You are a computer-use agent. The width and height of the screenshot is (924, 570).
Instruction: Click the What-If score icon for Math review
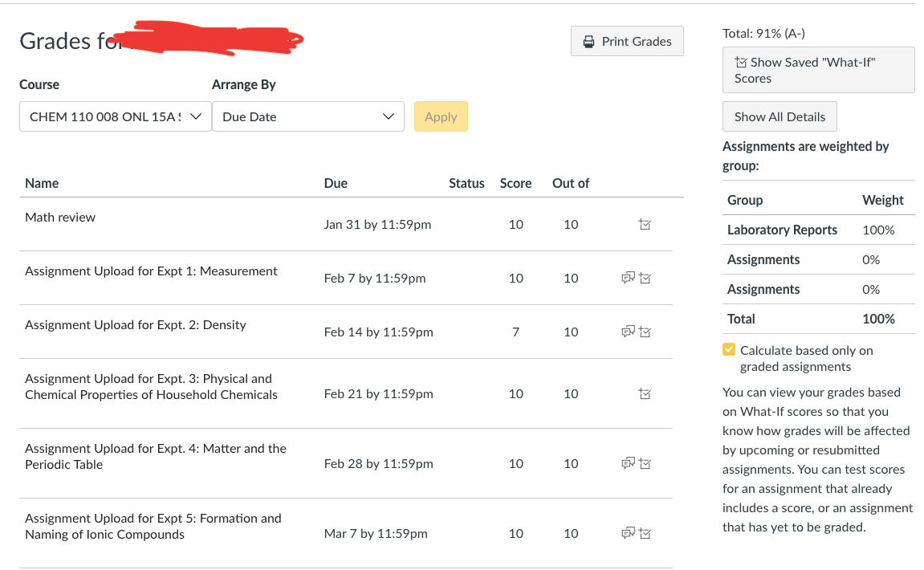[645, 225]
